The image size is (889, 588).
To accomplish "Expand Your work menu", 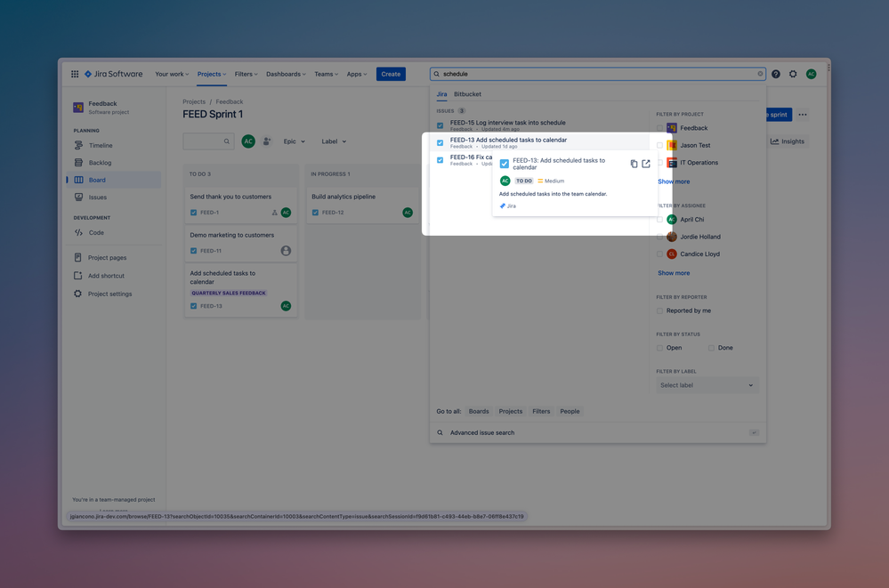I will (172, 75).
